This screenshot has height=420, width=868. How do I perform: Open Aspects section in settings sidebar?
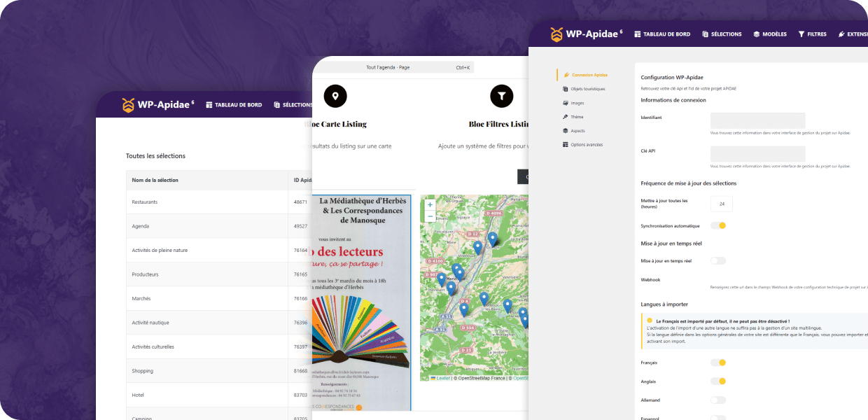click(577, 131)
